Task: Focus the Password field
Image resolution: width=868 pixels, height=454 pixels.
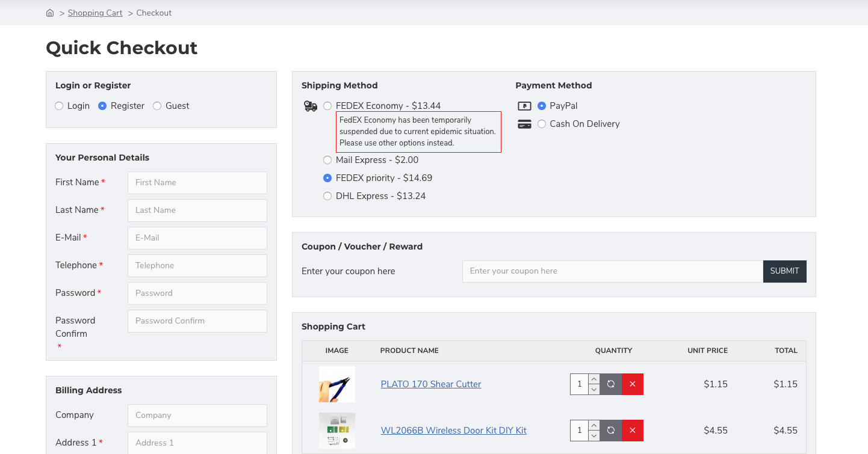Action: click(197, 293)
